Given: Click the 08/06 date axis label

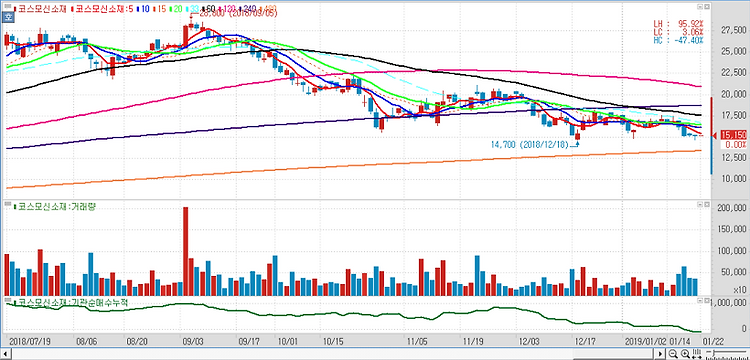Looking at the screenshot, I should tap(86, 341).
